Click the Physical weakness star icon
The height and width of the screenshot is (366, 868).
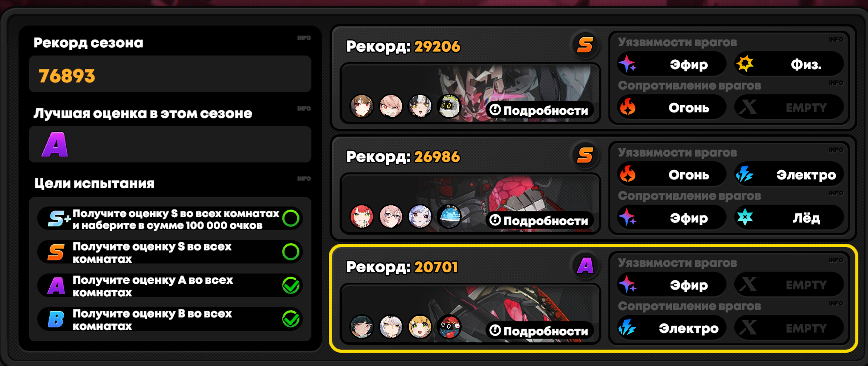pos(745,64)
